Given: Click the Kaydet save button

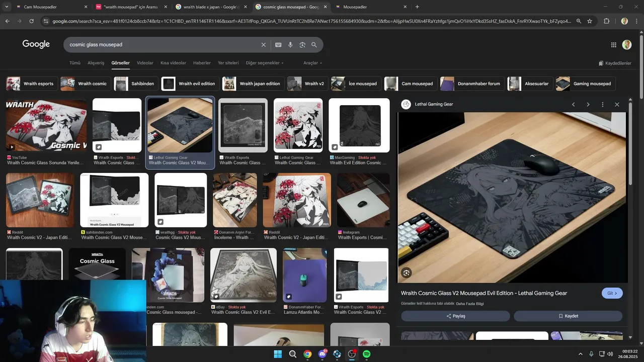Looking at the screenshot, I should tap(568, 316).
